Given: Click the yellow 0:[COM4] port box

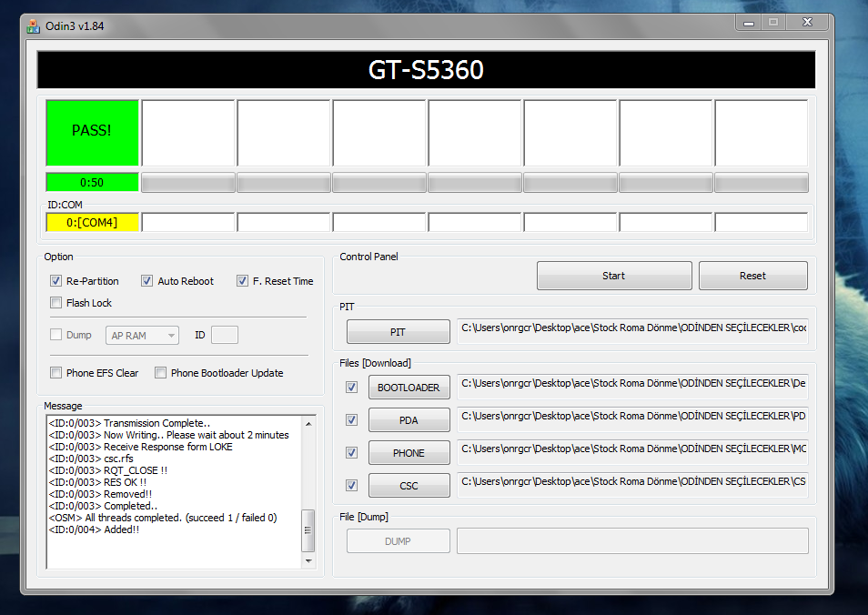Looking at the screenshot, I should [92, 222].
